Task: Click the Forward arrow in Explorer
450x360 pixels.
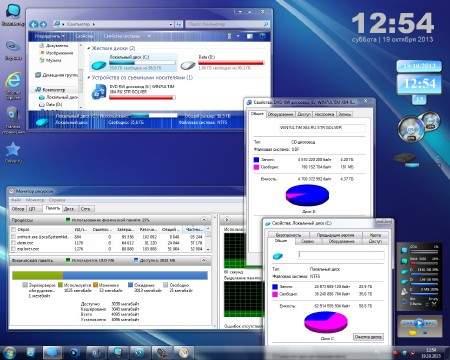Action: 43,24
